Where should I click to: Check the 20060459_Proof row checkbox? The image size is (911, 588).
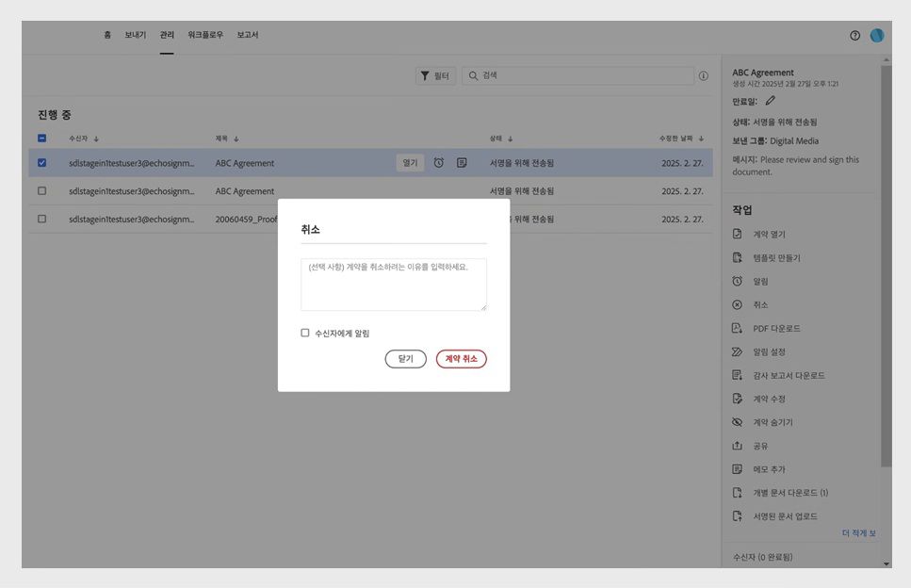(x=41, y=219)
